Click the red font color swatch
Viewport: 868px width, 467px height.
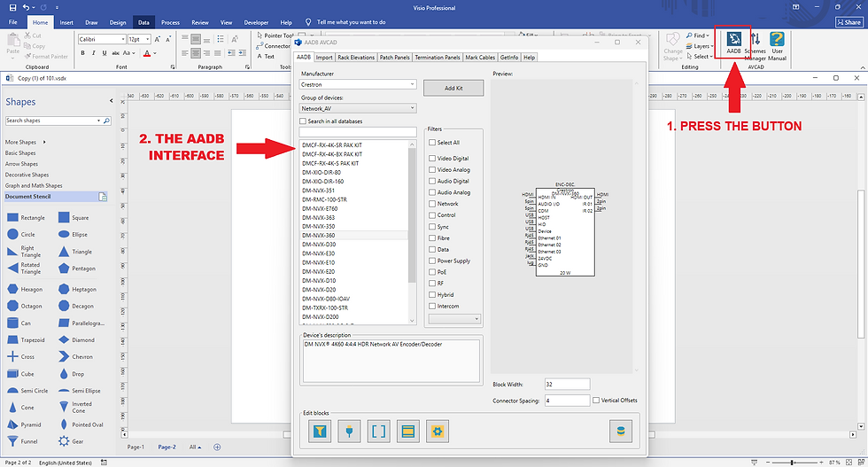[x=147, y=53]
